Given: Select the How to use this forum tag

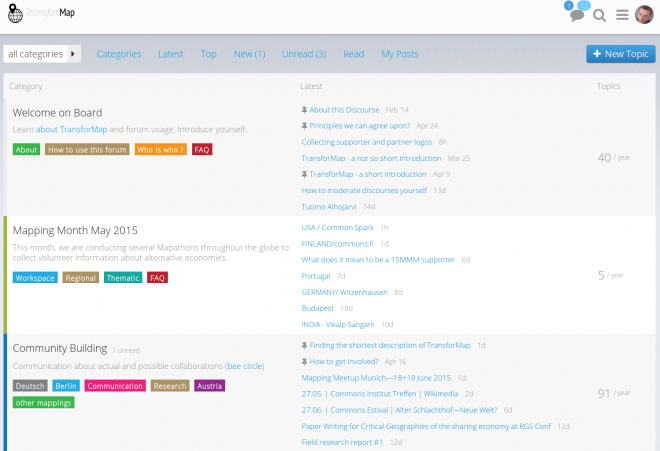Looking at the screenshot, I should [x=87, y=149].
